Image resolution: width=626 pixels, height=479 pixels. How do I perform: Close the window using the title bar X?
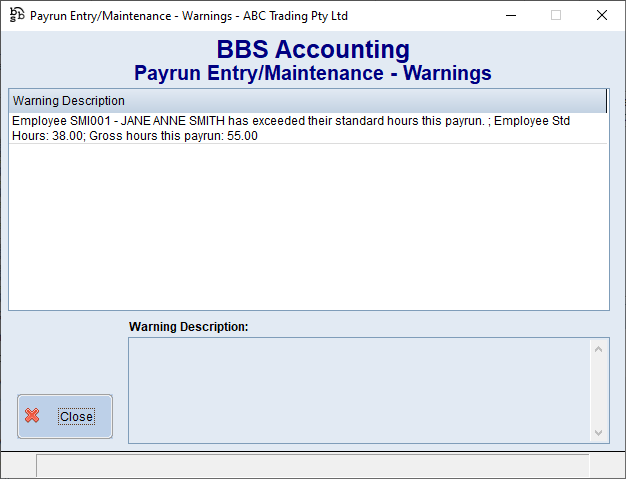coord(601,15)
